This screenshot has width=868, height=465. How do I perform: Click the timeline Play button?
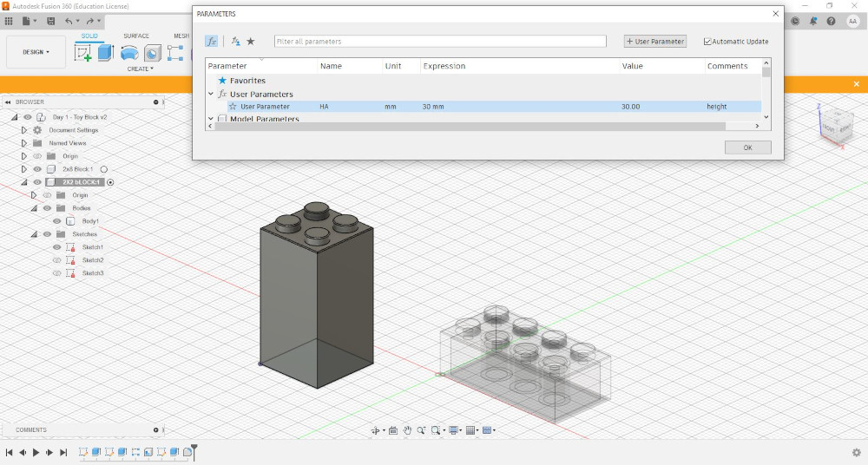point(36,452)
